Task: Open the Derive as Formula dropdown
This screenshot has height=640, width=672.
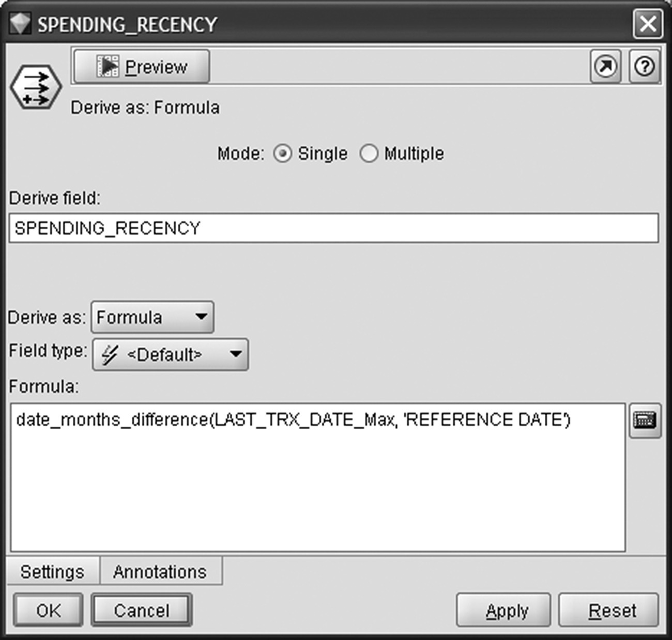Action: point(152,317)
